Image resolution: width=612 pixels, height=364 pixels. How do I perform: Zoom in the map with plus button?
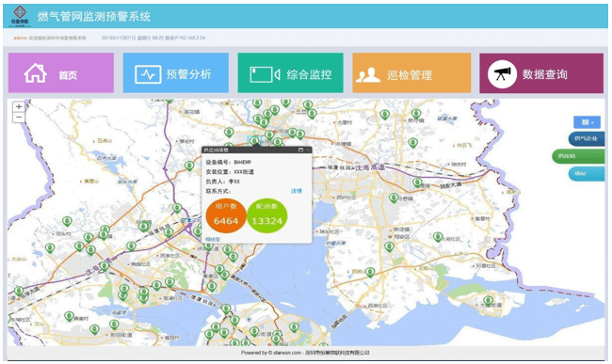click(x=19, y=107)
